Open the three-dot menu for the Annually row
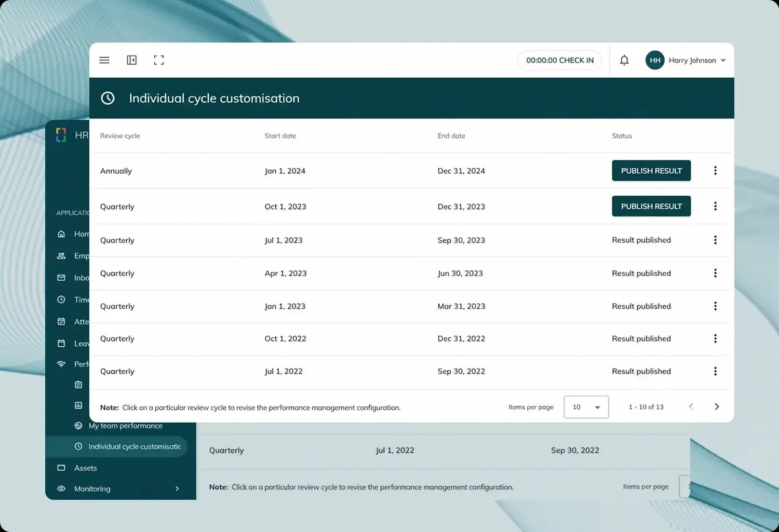Screen dimensions: 779x532 click(715, 171)
